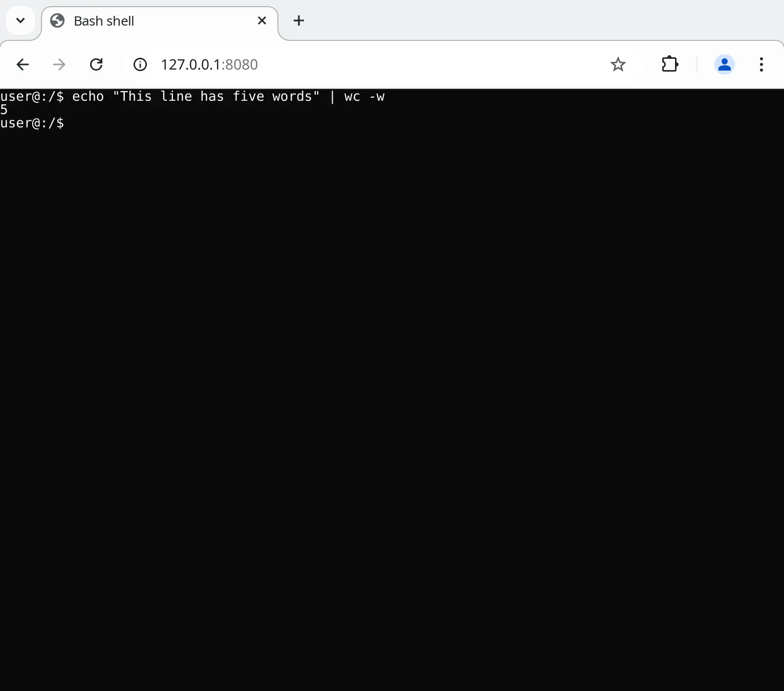Screen dimensions: 784x691
Task: Click the output number 5
Action: pyautogui.click(x=4, y=109)
